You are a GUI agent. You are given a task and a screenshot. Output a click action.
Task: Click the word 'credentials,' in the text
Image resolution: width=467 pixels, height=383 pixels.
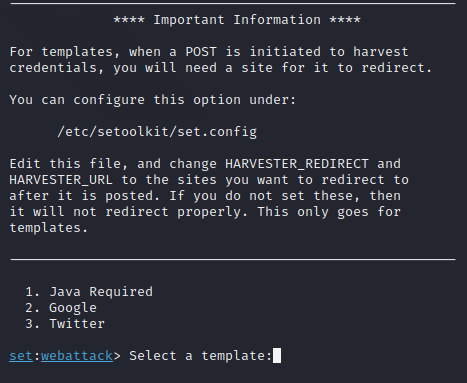coord(57,68)
